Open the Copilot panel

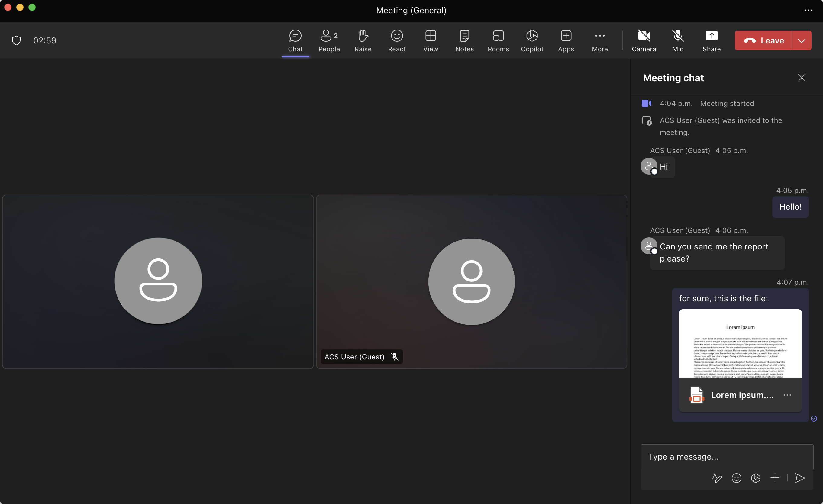(x=532, y=40)
